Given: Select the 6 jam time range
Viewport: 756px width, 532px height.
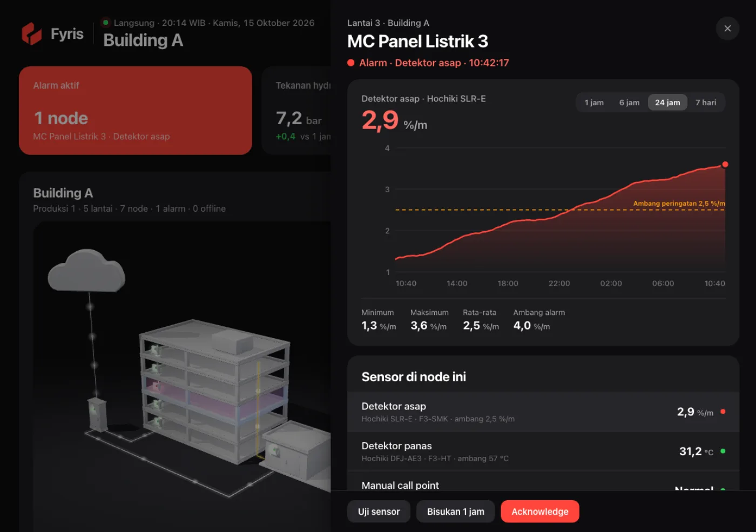Looking at the screenshot, I should [629, 103].
